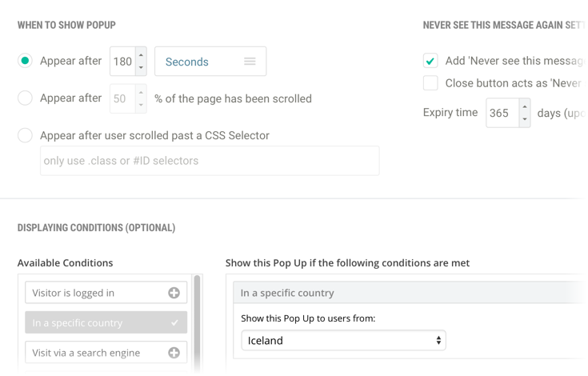Click the Iceland dropdown arrows icon
This screenshot has width=588, height=376.
[438, 340]
